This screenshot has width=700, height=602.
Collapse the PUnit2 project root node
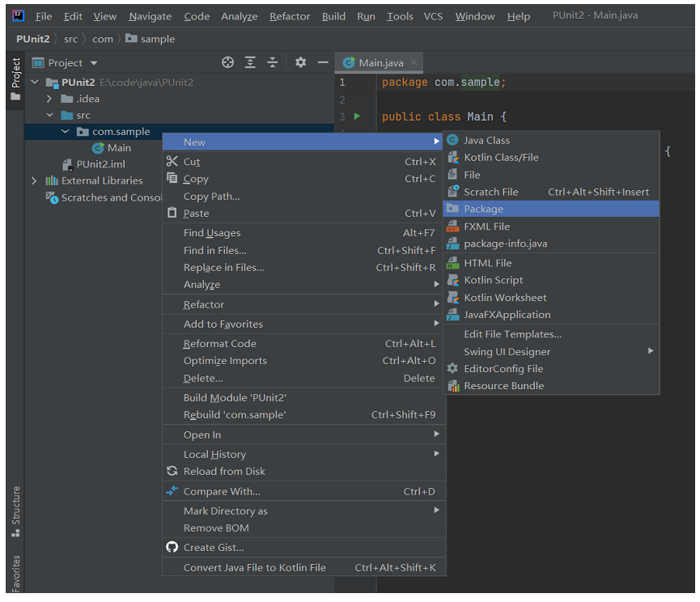pos(35,82)
